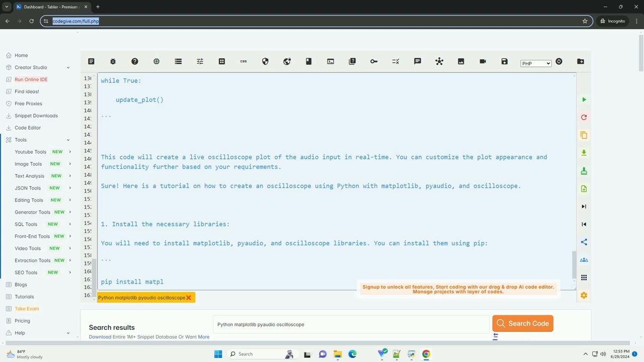Open Free Proxies page
This screenshot has width=644, height=362.
point(28,104)
